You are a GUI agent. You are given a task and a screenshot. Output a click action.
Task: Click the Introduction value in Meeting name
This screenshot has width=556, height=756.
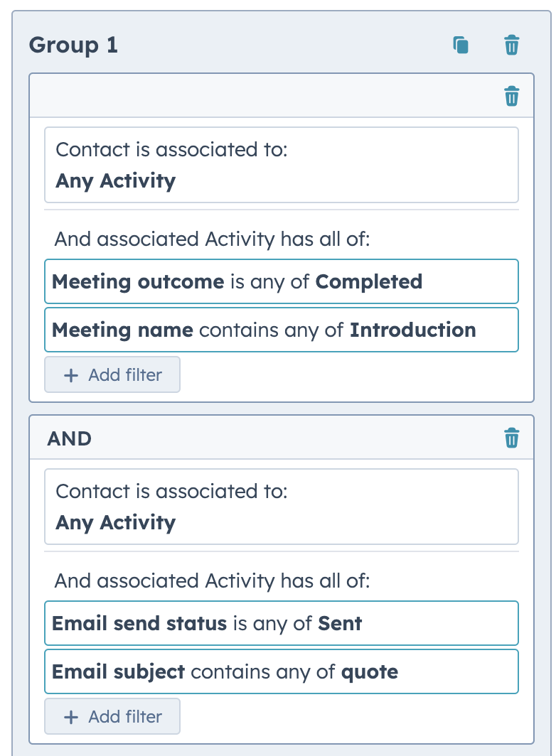tap(412, 330)
